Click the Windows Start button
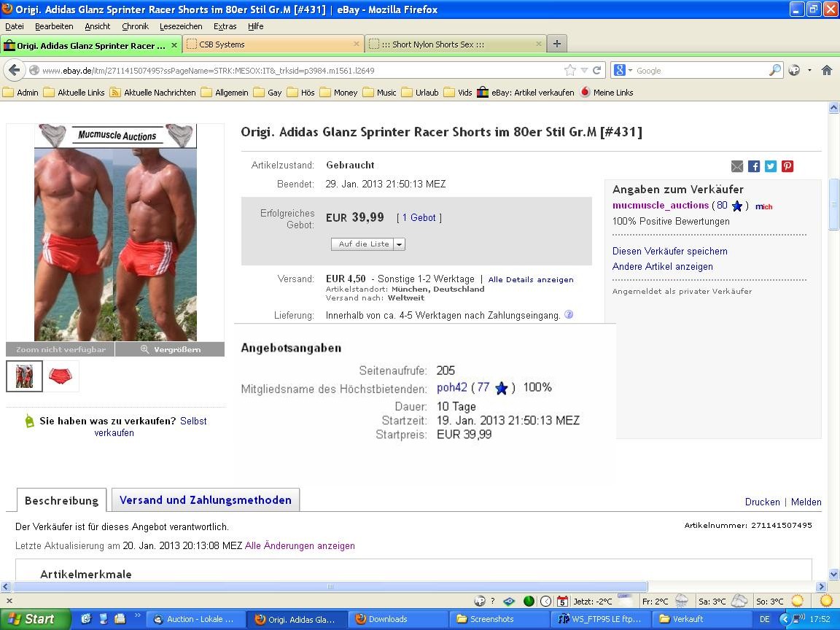 (35, 619)
